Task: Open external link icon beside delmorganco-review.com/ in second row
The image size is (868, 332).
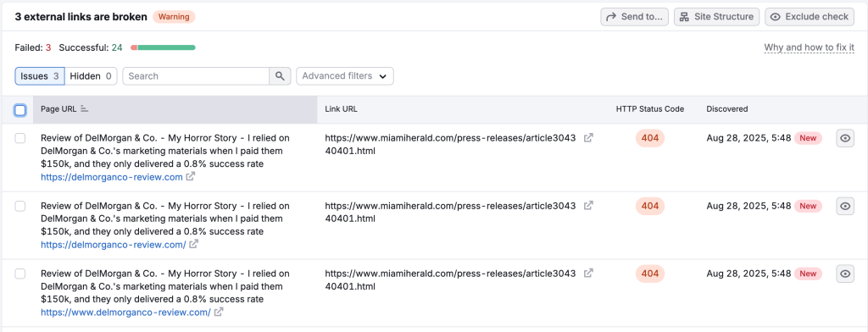Action: pos(194,245)
